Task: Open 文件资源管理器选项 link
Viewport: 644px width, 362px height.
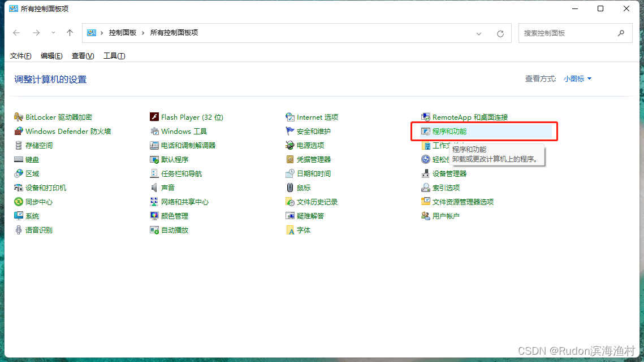Action: tap(463, 202)
